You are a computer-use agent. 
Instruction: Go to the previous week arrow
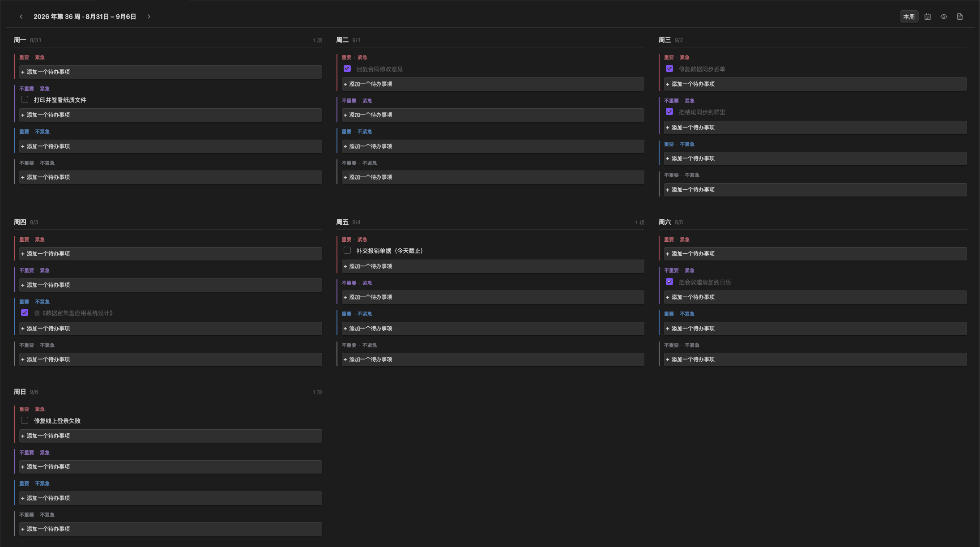coord(21,17)
